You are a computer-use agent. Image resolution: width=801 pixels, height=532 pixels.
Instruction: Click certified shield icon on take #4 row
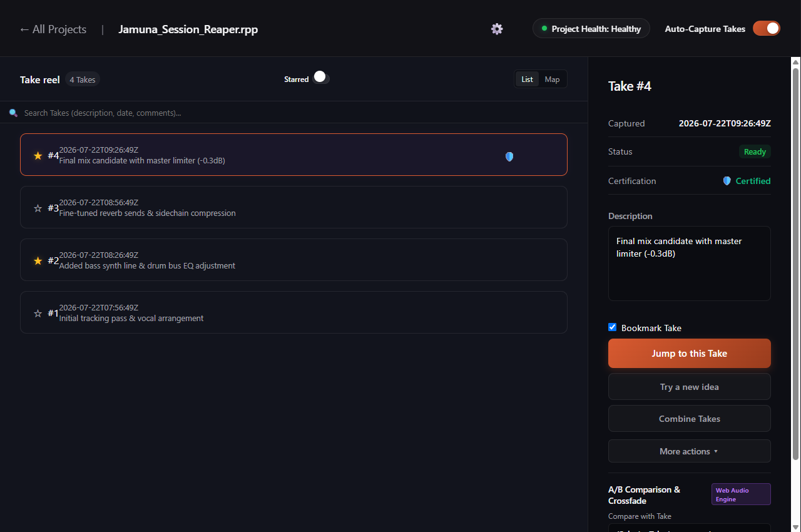pos(509,156)
